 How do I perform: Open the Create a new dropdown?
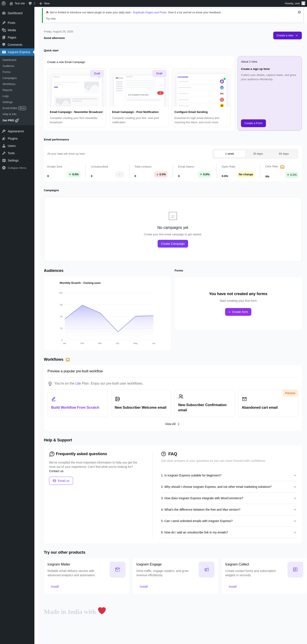click(287, 35)
